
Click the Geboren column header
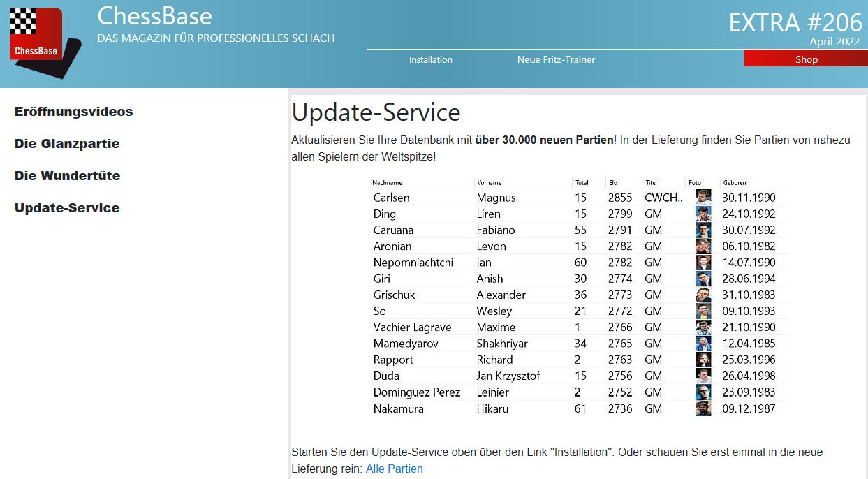[x=735, y=183]
